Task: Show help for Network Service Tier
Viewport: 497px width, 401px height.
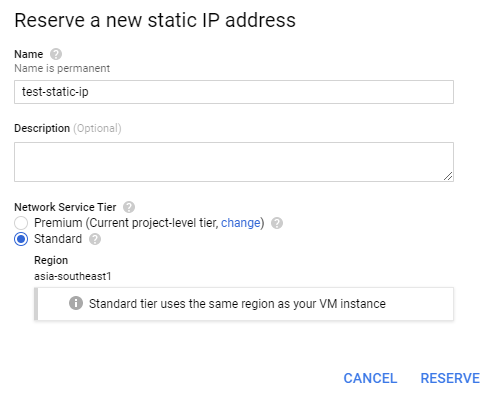Action: point(129,207)
